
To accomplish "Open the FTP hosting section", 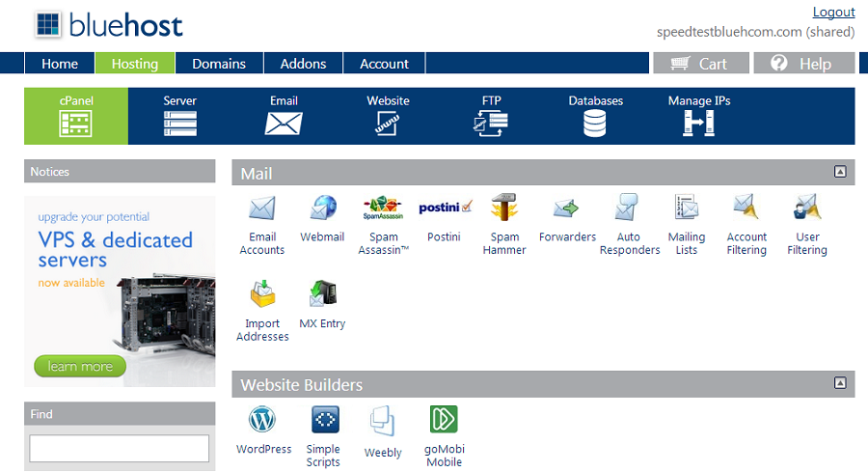I will pos(491,116).
